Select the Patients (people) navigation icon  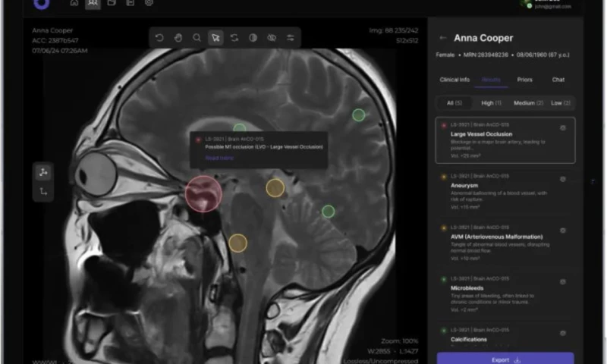click(93, 3)
